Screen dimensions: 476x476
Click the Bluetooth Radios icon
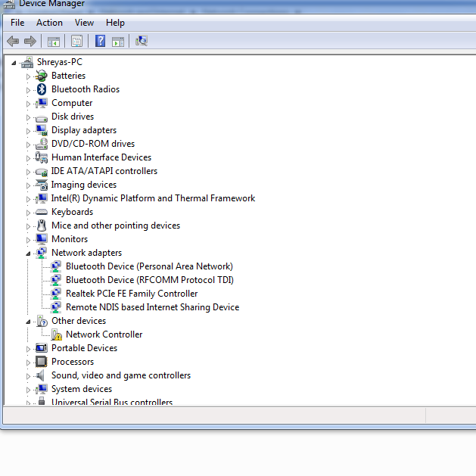tap(42, 89)
